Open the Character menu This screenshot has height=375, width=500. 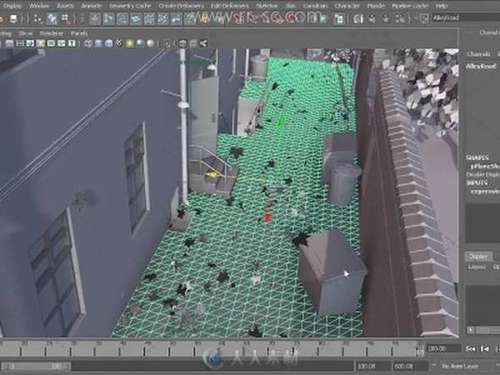[347, 6]
